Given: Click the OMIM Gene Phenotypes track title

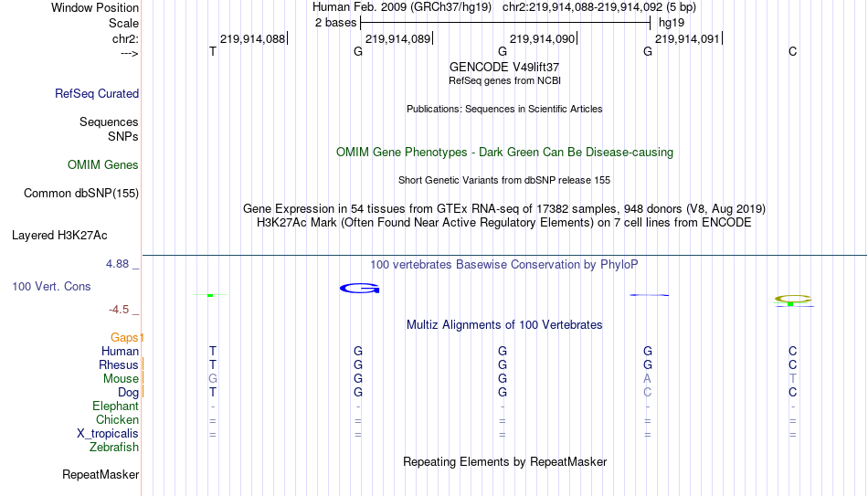Looking at the screenshot, I should pos(504,153).
